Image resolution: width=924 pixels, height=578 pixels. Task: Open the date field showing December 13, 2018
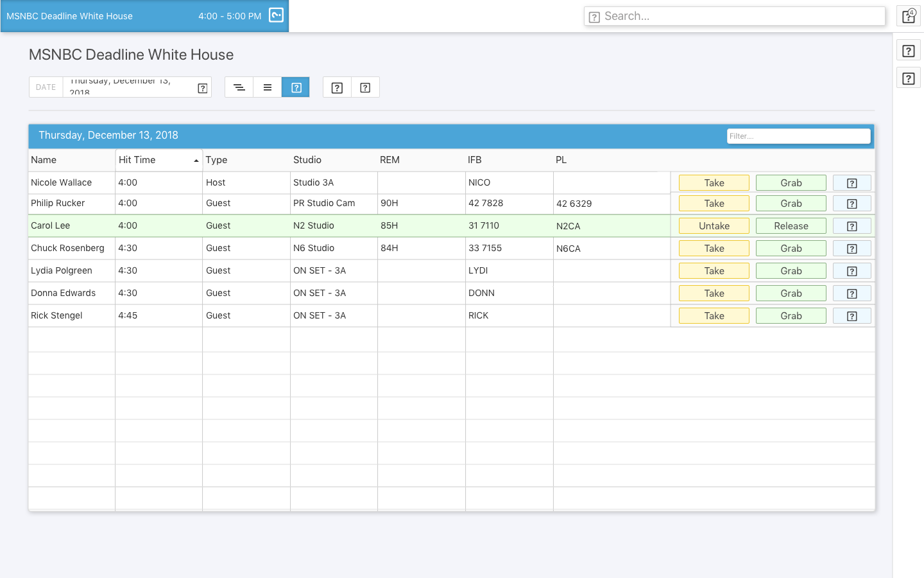[128, 87]
